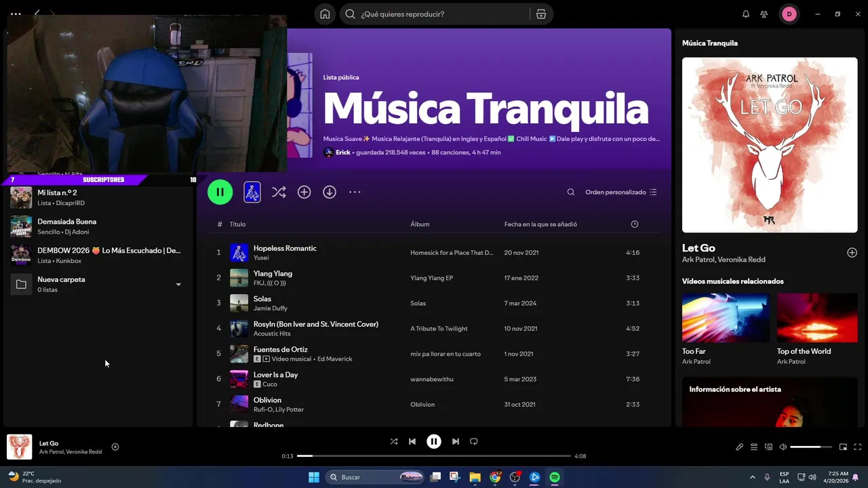Add Let Go to Liked Songs in right panel

coord(852,253)
